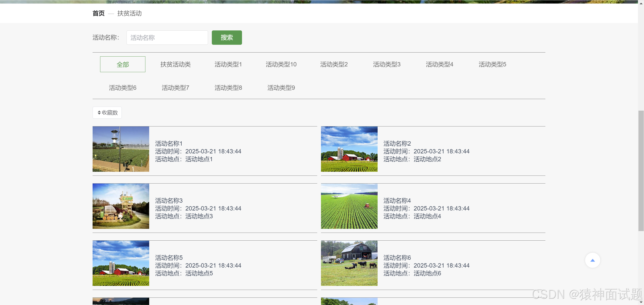Open the 活动名称5 title link
644x305 pixels.
pos(169,258)
